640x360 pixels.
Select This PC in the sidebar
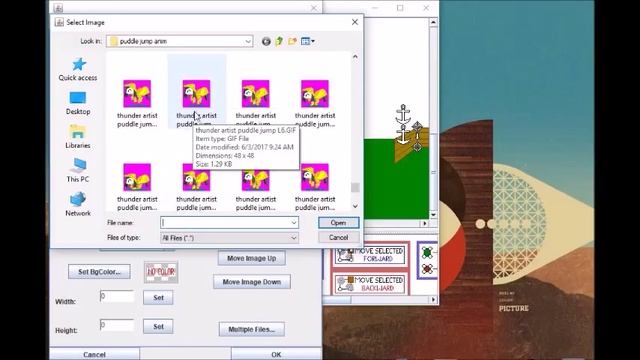[78, 171]
